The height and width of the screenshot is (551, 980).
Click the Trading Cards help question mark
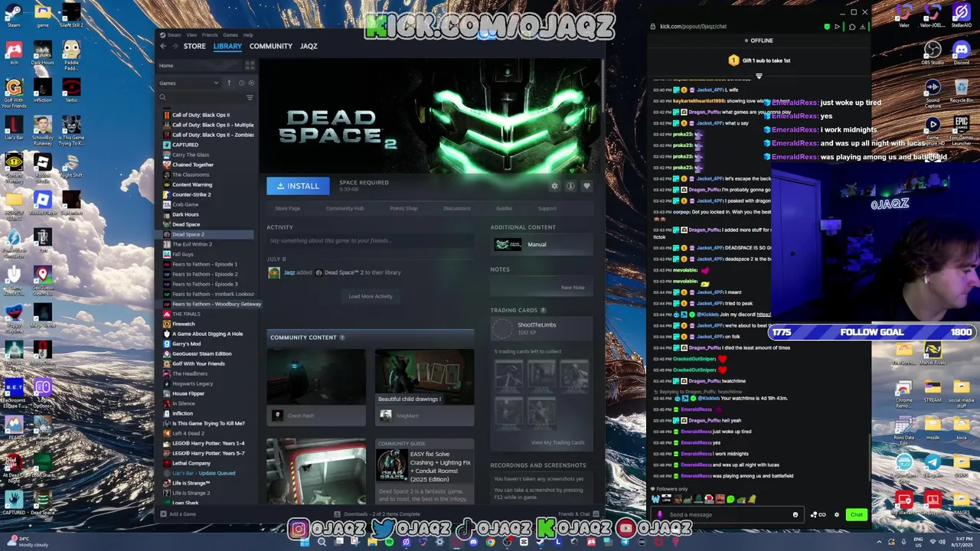click(x=544, y=310)
